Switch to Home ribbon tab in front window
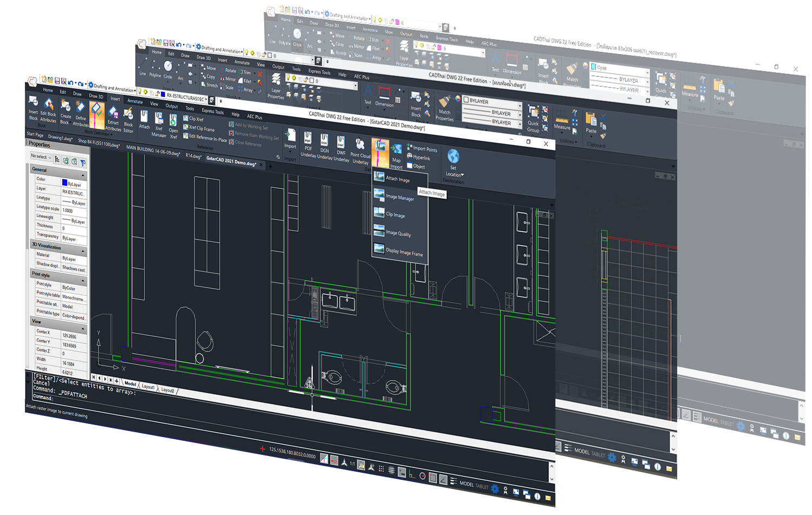Viewport: 812px width, 515px height. 48,90
